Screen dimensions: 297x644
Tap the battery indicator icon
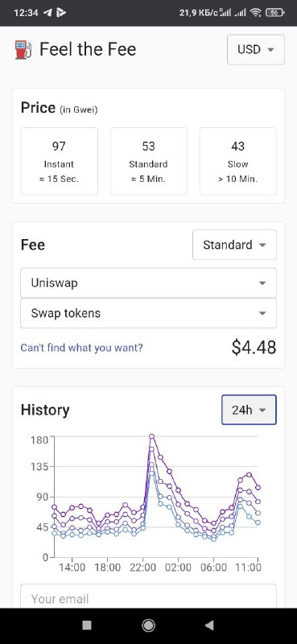pyautogui.click(x=275, y=13)
